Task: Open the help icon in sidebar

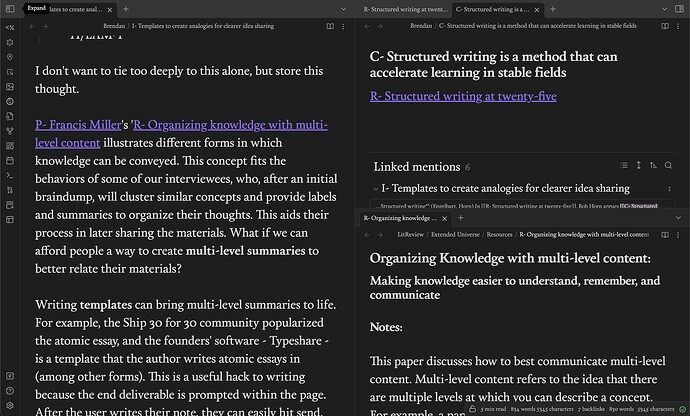Action: click(x=10, y=390)
